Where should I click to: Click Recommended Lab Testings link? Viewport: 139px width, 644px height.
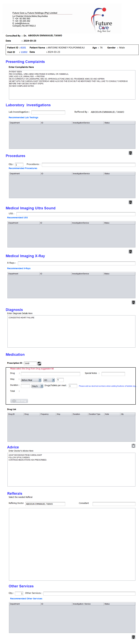click(x=23, y=117)
